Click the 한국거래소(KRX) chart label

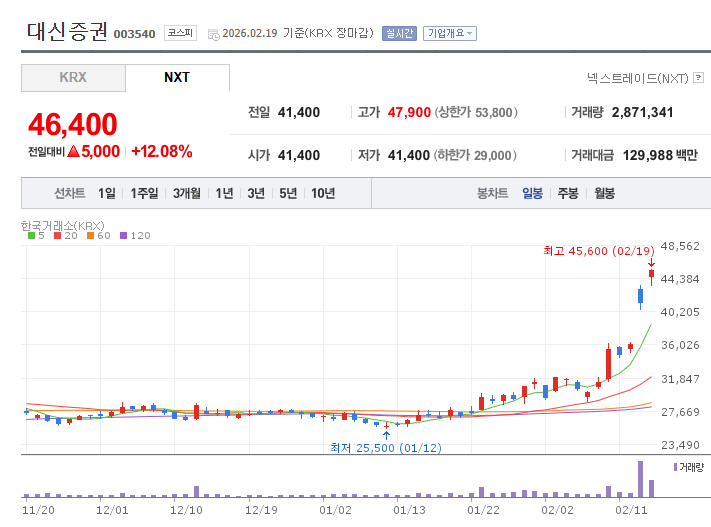coord(63,225)
